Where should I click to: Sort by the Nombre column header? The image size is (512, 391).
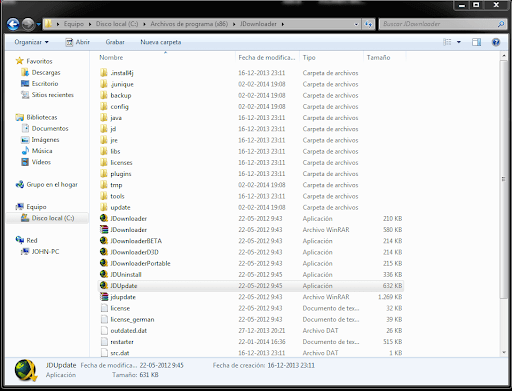point(111,57)
